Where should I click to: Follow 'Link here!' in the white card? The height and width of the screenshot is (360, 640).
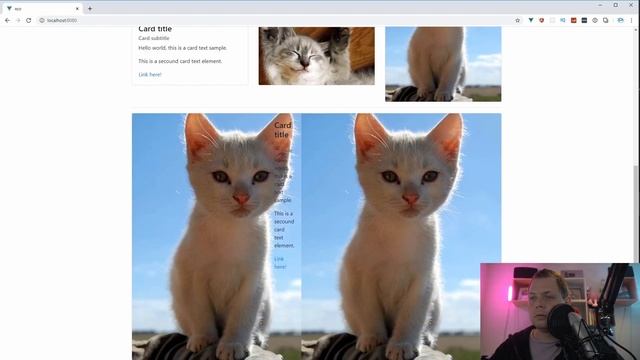150,75
